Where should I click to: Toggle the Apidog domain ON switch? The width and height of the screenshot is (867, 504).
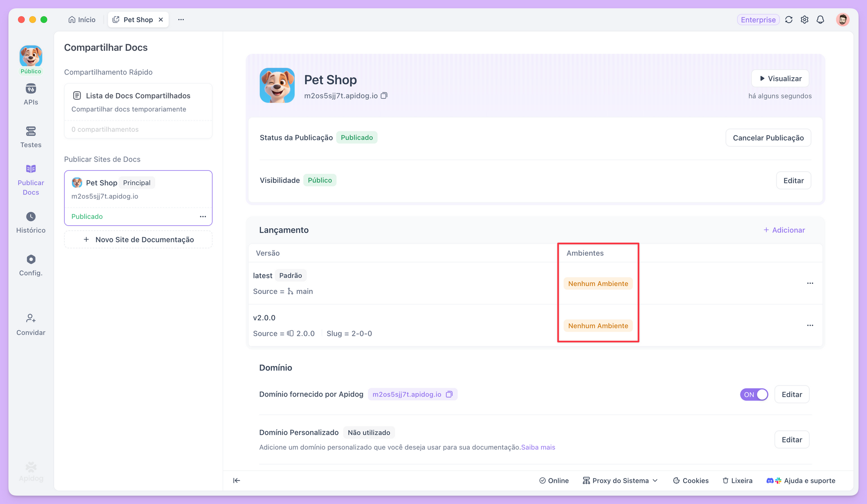tap(754, 394)
